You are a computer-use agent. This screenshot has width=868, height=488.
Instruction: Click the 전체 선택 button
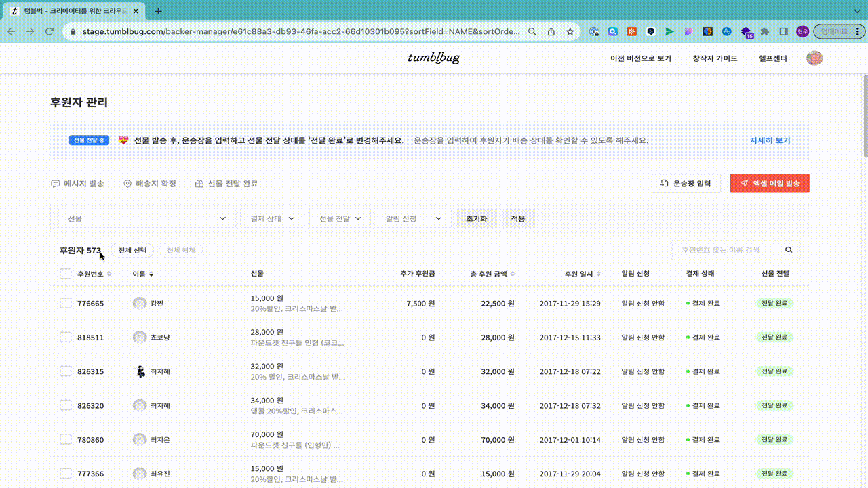pos(132,250)
